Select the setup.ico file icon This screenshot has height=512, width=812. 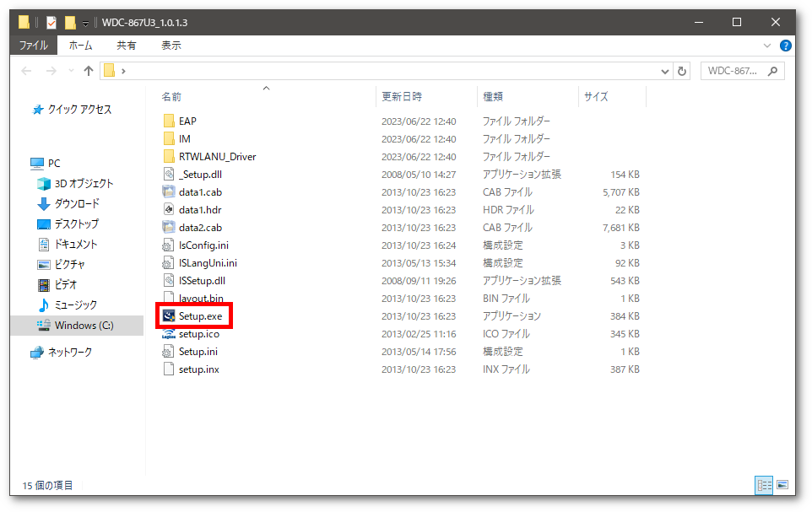(x=169, y=334)
